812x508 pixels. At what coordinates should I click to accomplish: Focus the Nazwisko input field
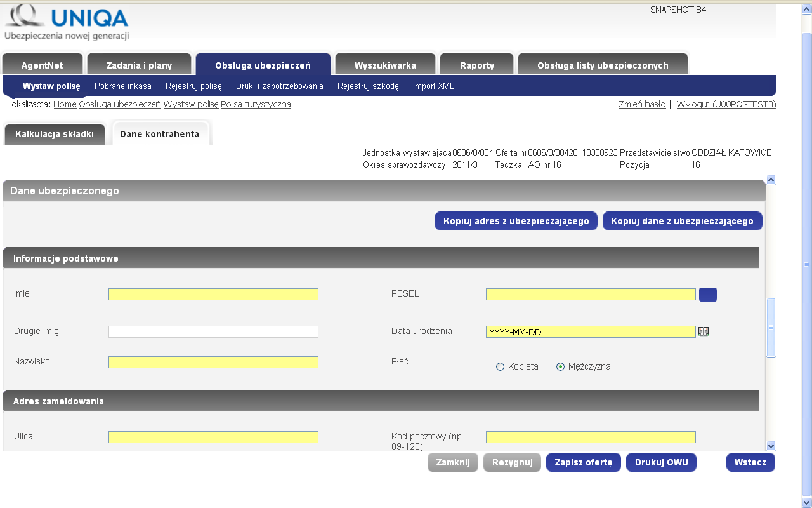pyautogui.click(x=213, y=362)
